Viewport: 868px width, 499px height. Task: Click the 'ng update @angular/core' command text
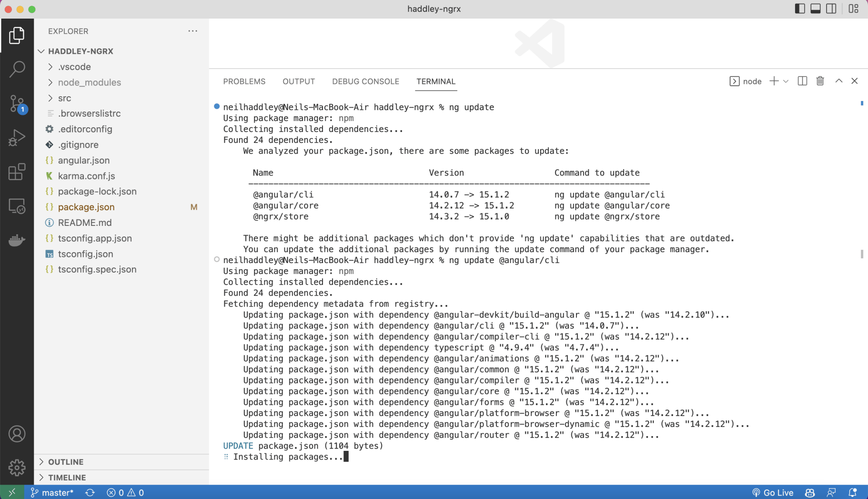612,205
